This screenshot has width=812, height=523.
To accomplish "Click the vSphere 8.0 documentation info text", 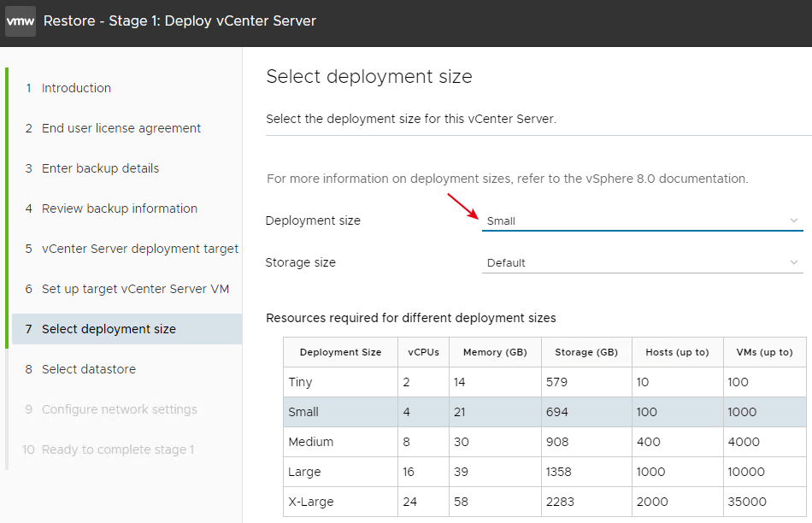I will (x=508, y=179).
